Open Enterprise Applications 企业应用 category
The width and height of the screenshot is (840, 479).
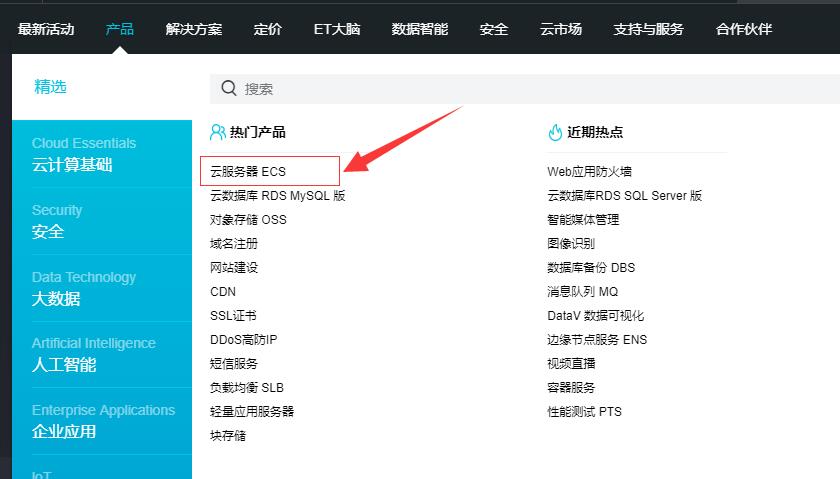point(102,421)
